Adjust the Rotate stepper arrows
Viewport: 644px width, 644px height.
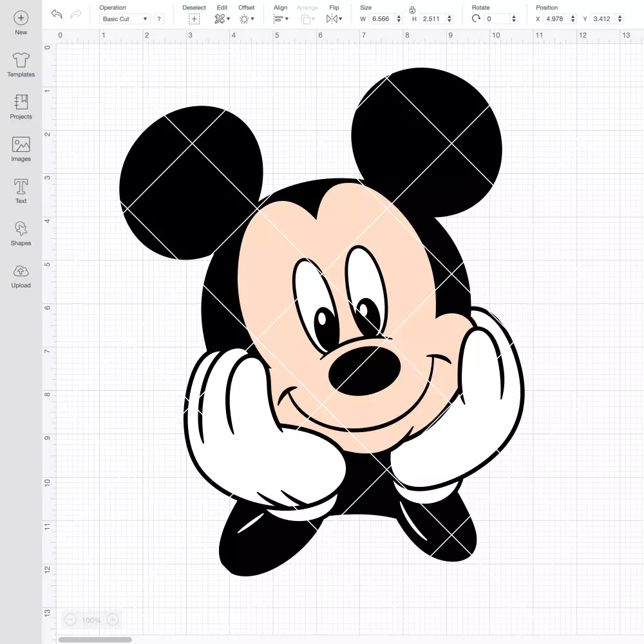514,19
